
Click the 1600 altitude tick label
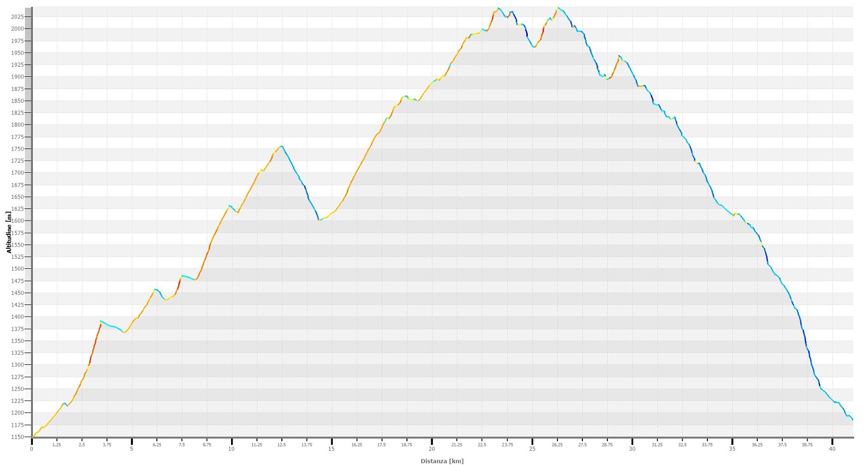(17, 221)
